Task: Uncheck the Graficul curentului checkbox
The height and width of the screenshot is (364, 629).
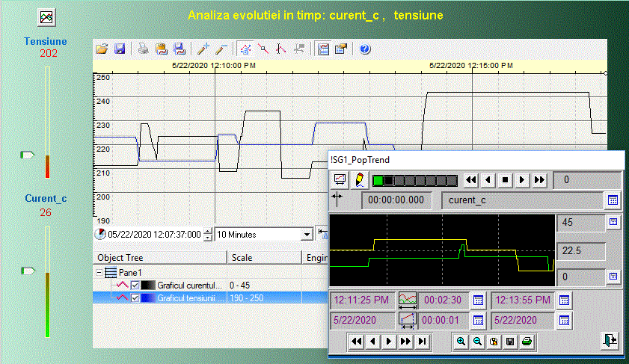Action: (x=135, y=286)
